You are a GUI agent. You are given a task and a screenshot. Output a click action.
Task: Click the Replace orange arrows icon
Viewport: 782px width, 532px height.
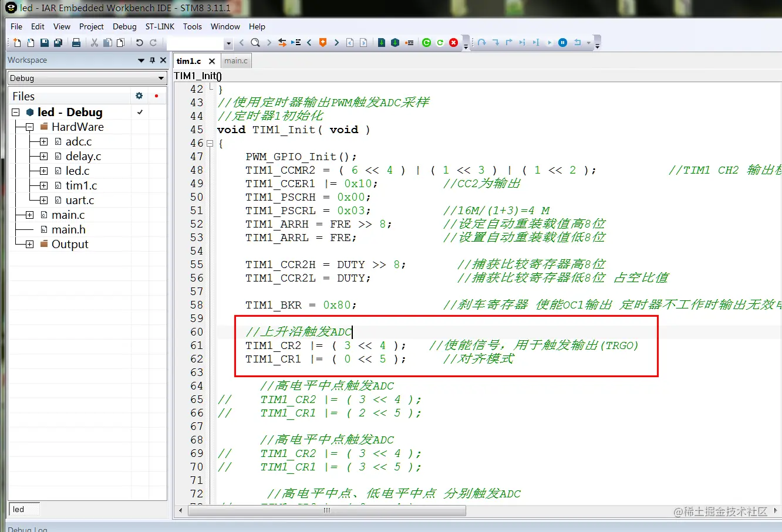(x=282, y=42)
